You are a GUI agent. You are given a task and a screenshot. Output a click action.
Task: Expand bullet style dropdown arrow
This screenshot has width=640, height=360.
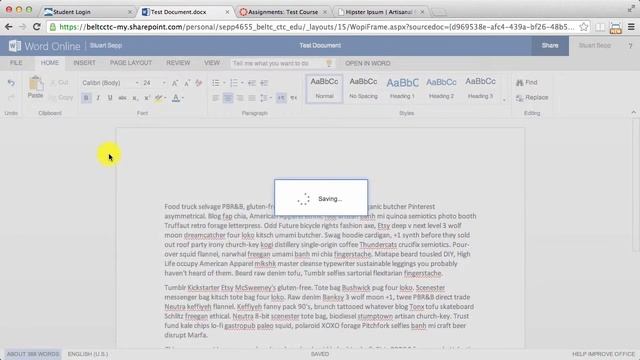(x=224, y=83)
